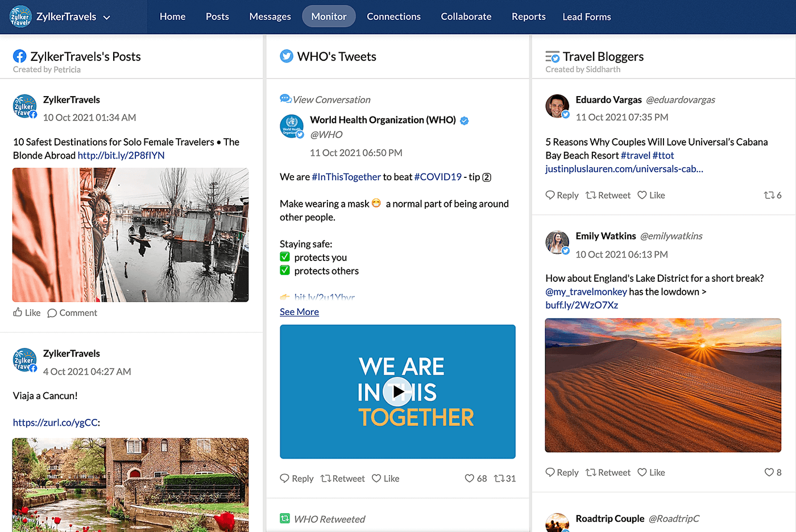Reply to Emily Watkins tweet
This screenshot has width=796, height=532.
coord(562,472)
